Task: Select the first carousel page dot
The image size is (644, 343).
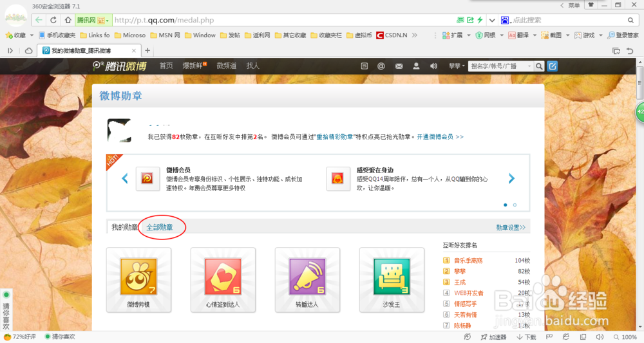Action: [x=505, y=205]
